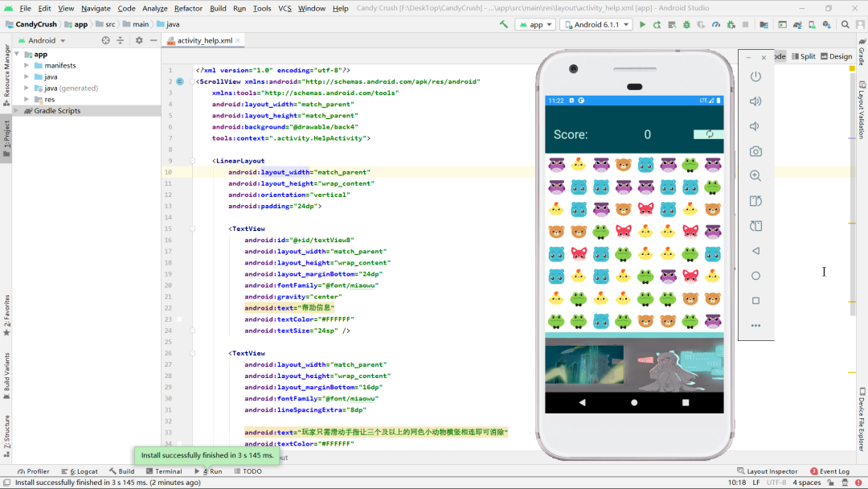Tap the phone's on-screen recents button
Viewport: 868px width, 489px height.
point(686,403)
